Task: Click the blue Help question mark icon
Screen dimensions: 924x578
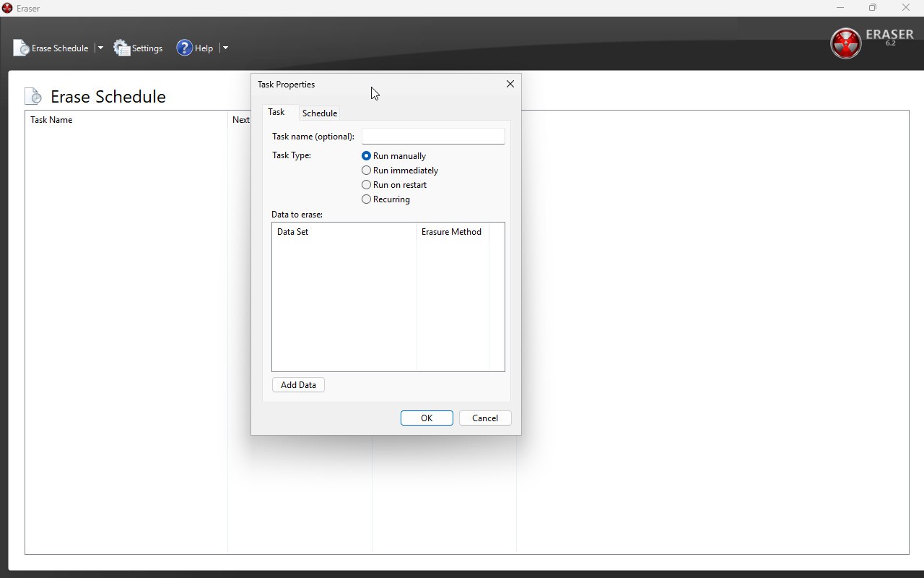Action: (185, 48)
